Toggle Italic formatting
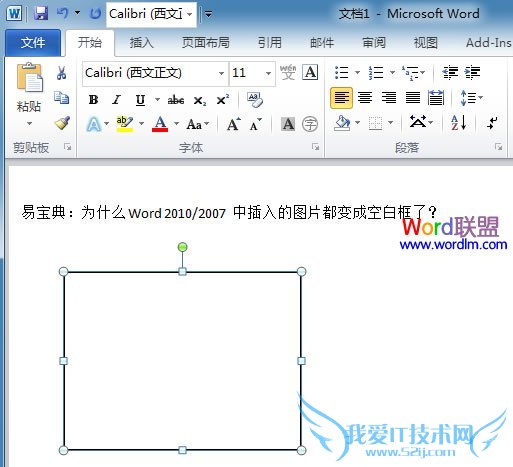Image resolution: width=513 pixels, height=467 pixels. (116, 100)
